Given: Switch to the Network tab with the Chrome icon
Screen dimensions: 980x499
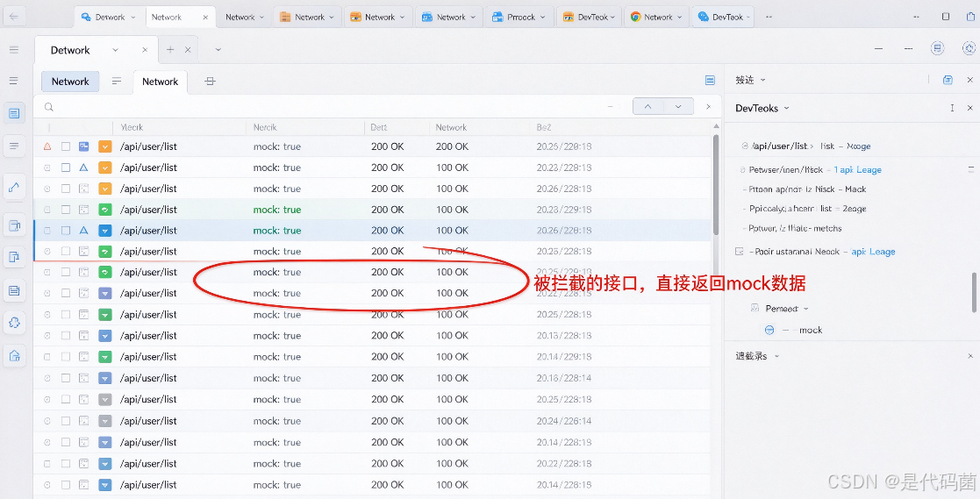Looking at the screenshot, I should click(655, 17).
